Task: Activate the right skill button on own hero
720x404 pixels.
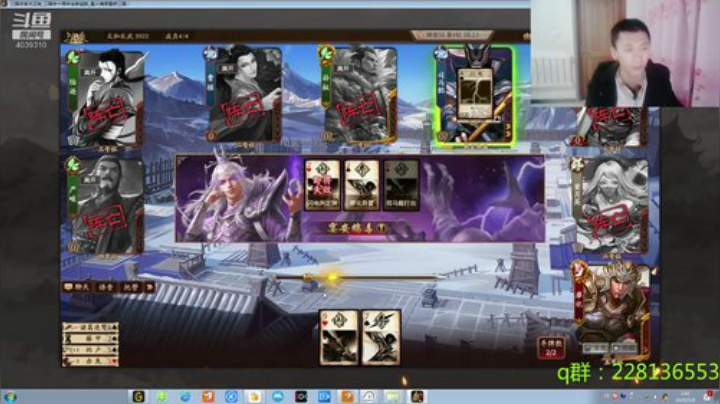Action: [625, 348]
